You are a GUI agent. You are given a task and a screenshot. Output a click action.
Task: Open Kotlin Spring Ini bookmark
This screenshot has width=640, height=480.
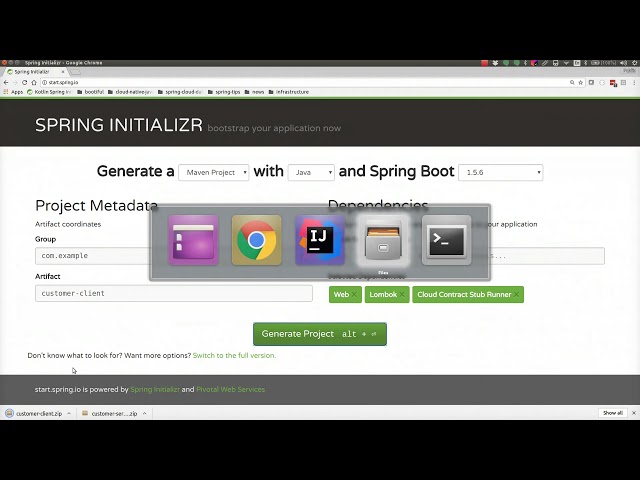point(49,92)
